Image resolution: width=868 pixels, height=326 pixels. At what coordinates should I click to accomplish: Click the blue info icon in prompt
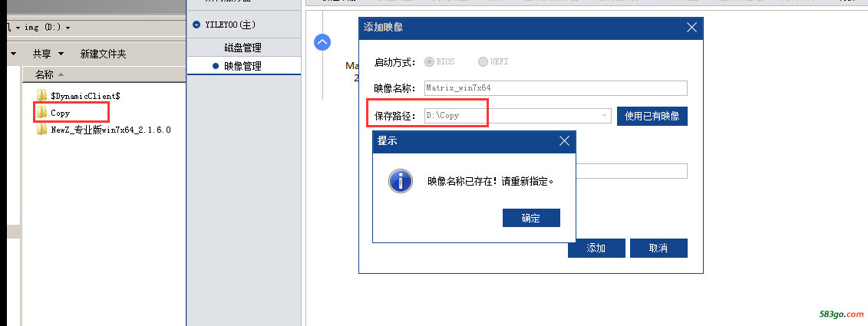point(401,181)
